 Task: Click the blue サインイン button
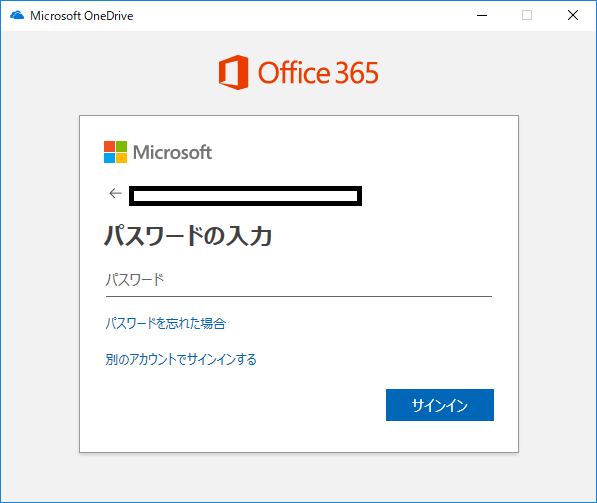(x=440, y=405)
